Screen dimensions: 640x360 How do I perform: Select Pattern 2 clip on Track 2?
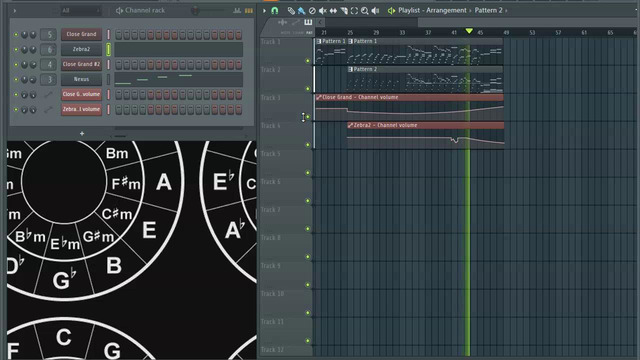[x=425, y=80]
